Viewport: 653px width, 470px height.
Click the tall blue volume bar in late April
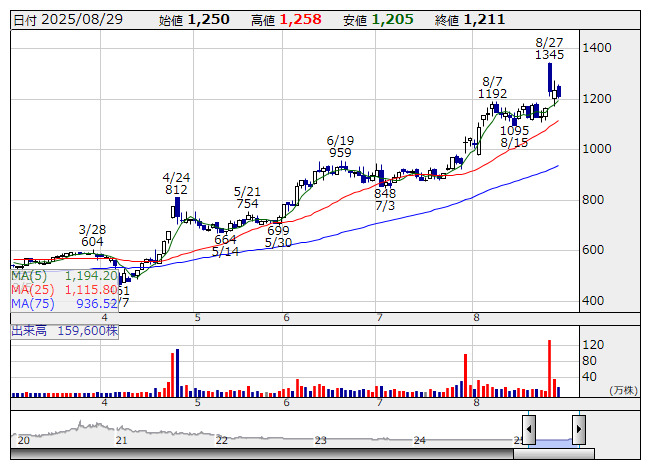click(x=177, y=373)
